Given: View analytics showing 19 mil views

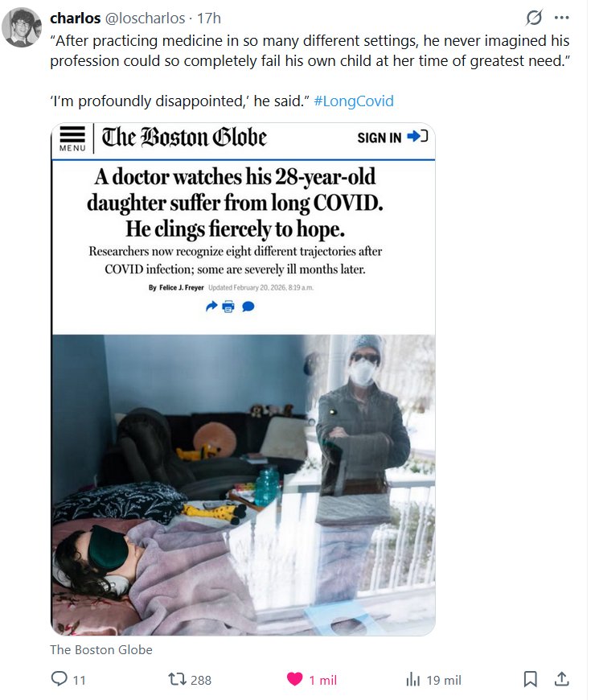Looking at the screenshot, I should 433,680.
